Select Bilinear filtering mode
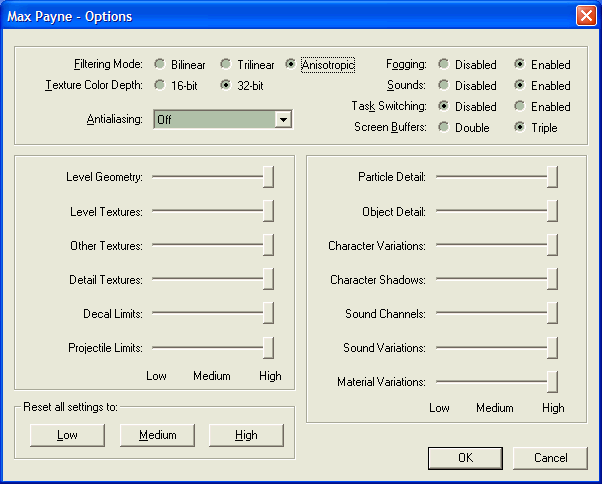602x484 pixels. (x=180, y=64)
